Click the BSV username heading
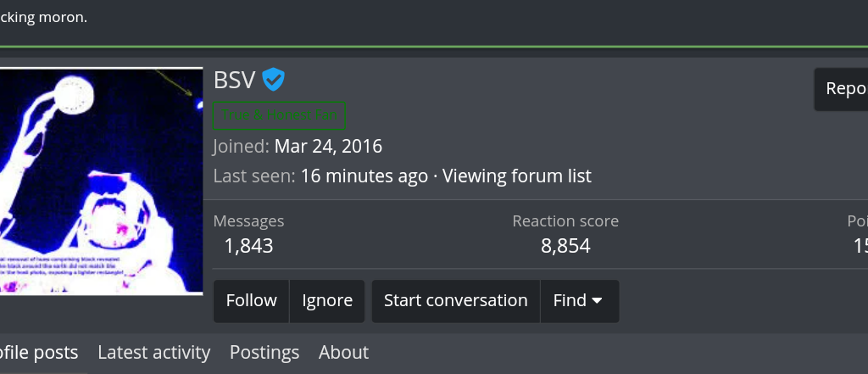 (x=234, y=81)
